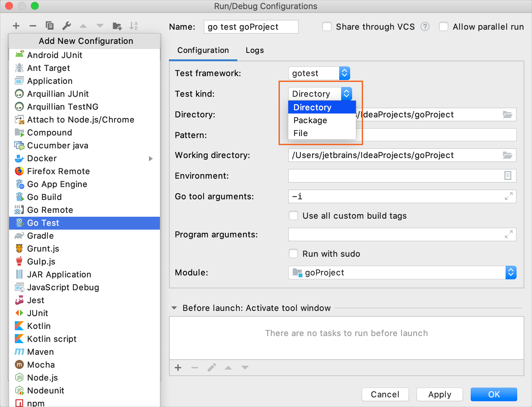
Task: Select Firefox Remote configuration type
Action: pyautogui.click(x=84, y=171)
